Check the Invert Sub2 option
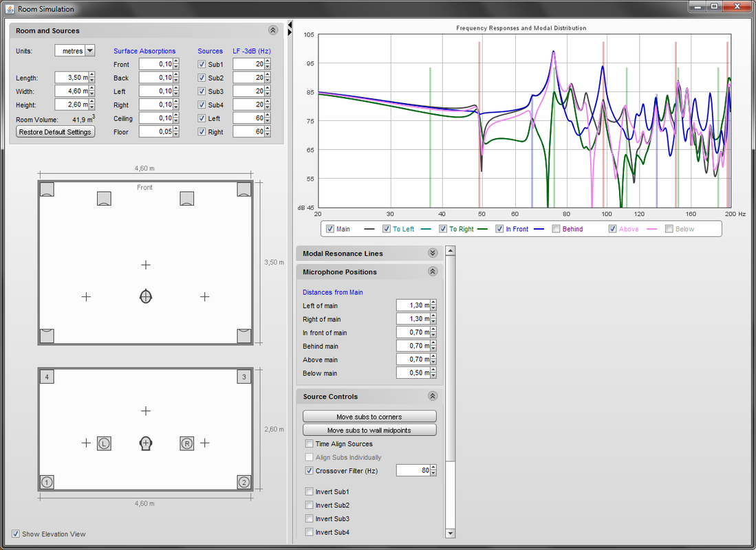Image resolution: width=756 pixels, height=550 pixels. coord(309,505)
